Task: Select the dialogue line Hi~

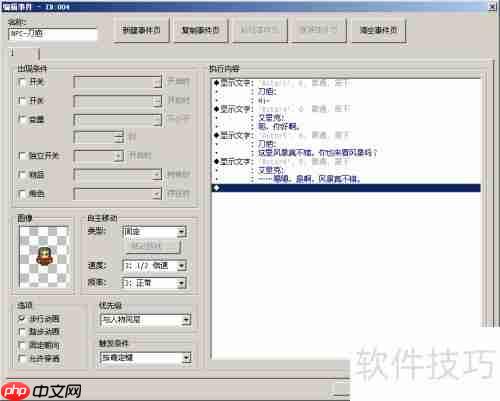Action: pos(264,100)
